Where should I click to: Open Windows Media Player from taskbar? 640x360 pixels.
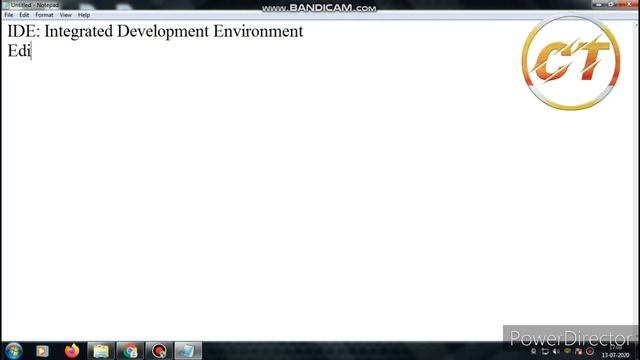[x=42, y=351]
